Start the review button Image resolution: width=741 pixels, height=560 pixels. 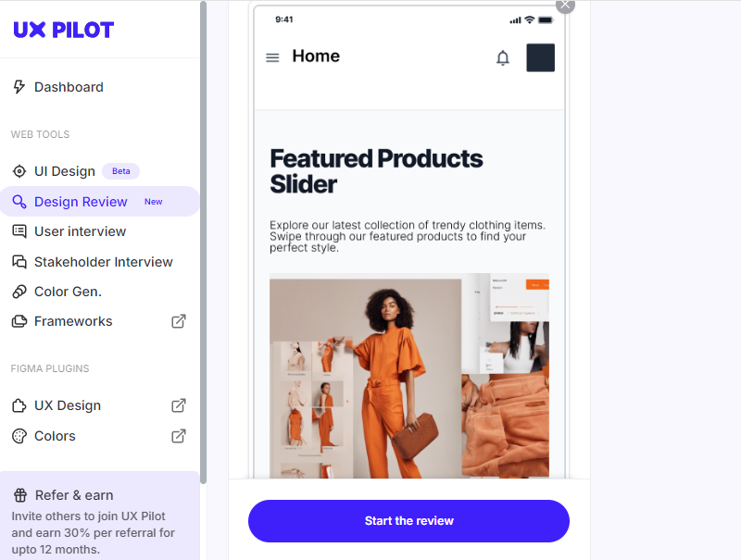[x=408, y=521]
